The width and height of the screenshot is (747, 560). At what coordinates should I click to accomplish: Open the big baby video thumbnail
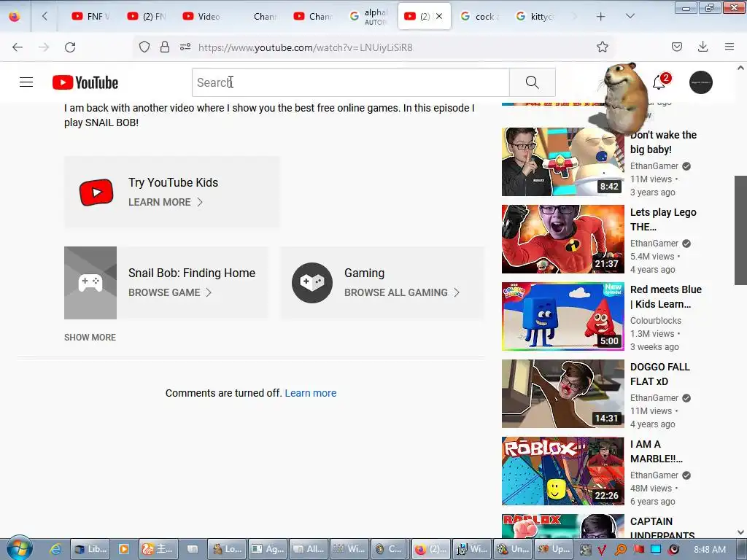(562, 161)
